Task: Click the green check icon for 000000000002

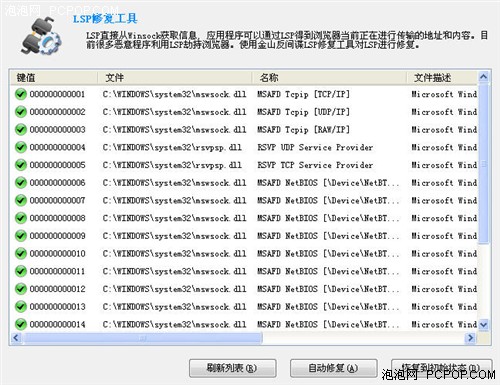Action: pos(21,112)
